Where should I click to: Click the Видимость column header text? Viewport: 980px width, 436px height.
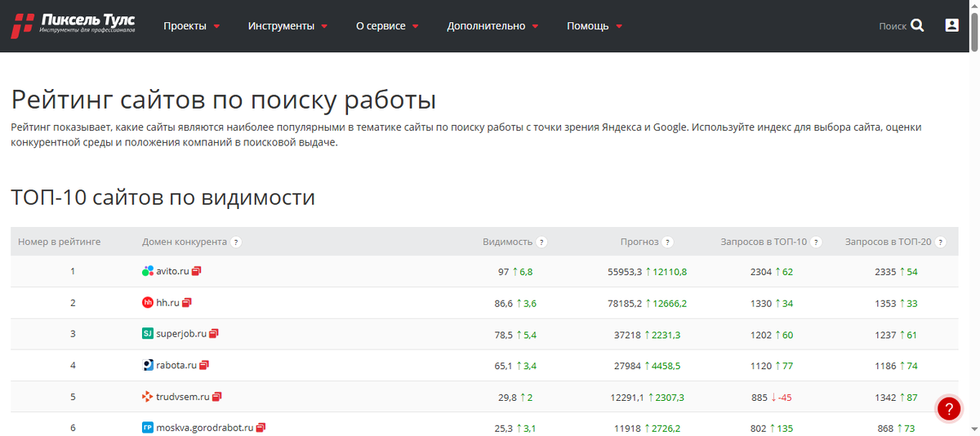pyautogui.click(x=507, y=242)
